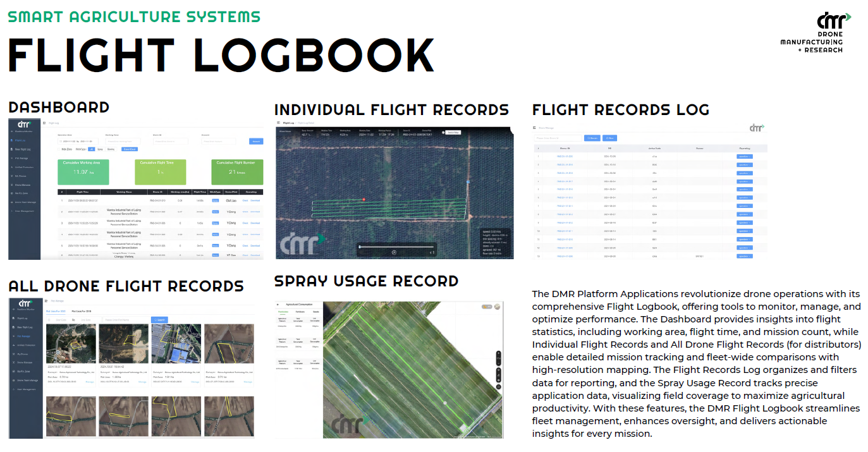Click the Working Place input field
The height and width of the screenshot is (452, 868).
pyautogui.click(x=123, y=141)
